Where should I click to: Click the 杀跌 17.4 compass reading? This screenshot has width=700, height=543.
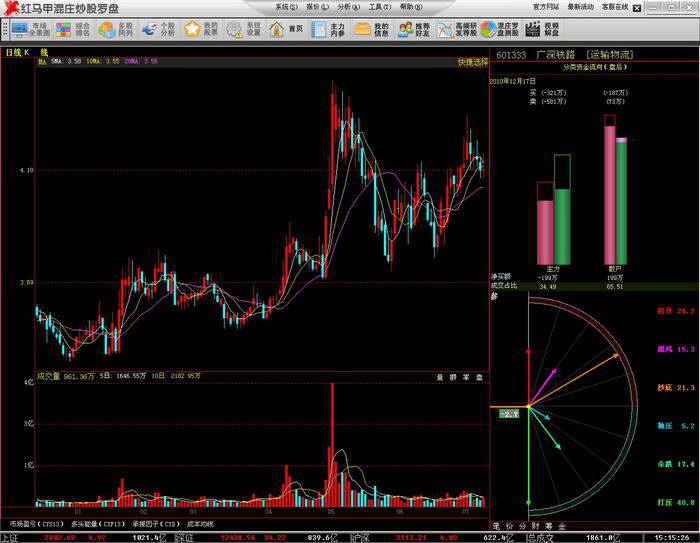pyautogui.click(x=675, y=464)
